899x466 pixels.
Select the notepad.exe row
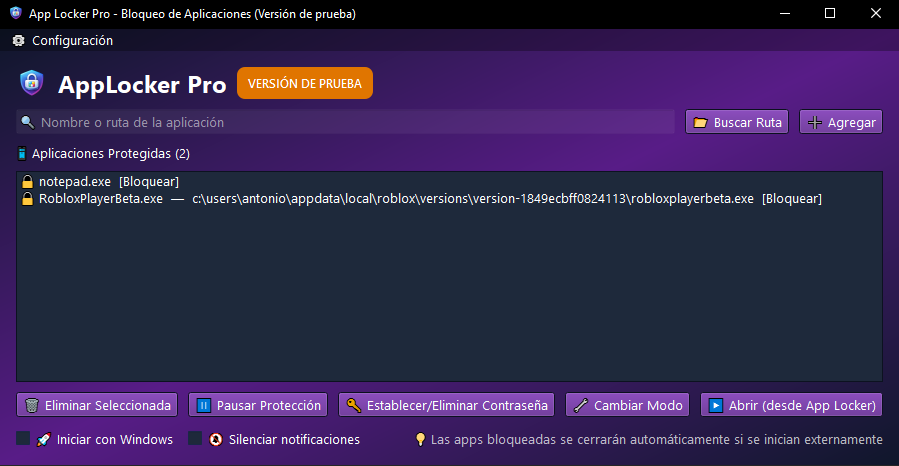click(x=449, y=182)
